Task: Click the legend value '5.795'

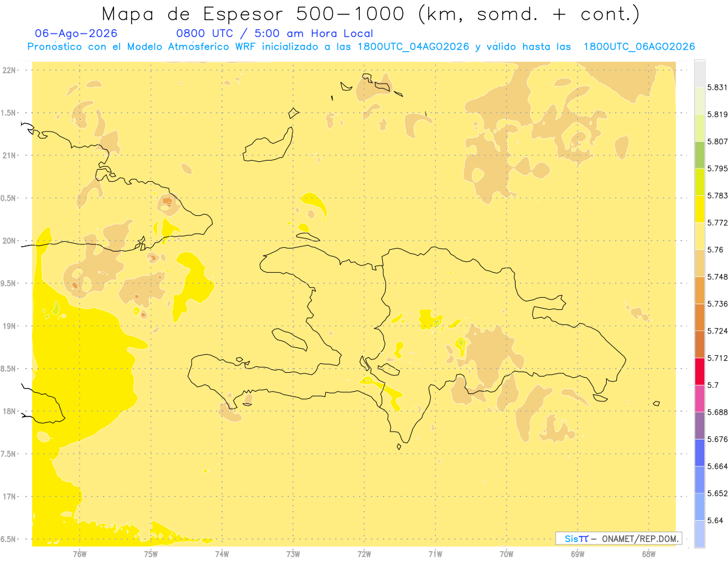Action: click(718, 169)
